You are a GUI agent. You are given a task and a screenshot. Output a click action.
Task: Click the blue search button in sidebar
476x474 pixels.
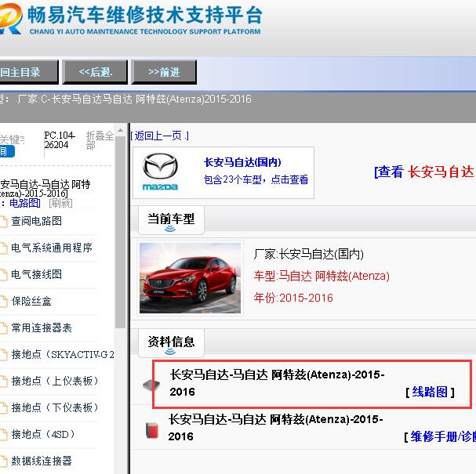(x=7, y=151)
